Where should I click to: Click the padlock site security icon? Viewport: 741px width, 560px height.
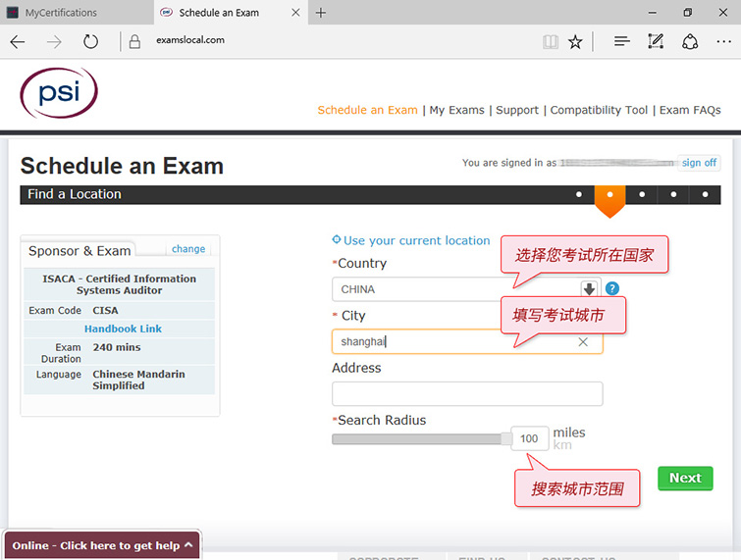134,42
